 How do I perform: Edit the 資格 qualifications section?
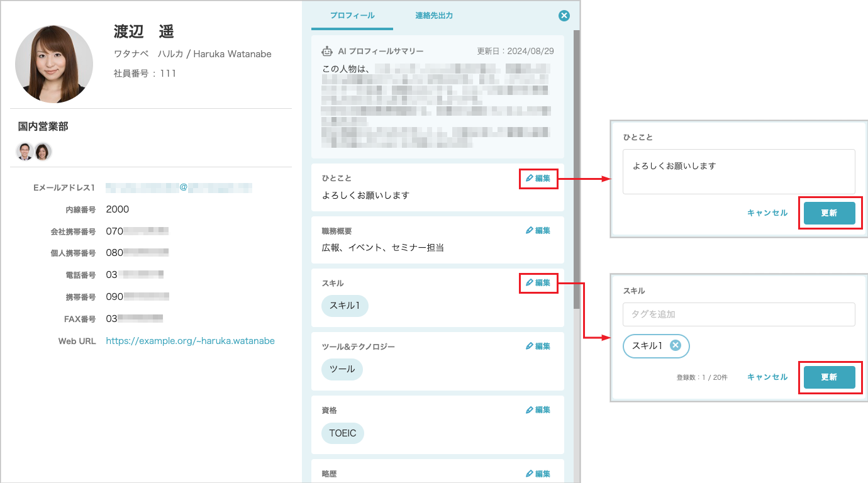pyautogui.click(x=538, y=409)
